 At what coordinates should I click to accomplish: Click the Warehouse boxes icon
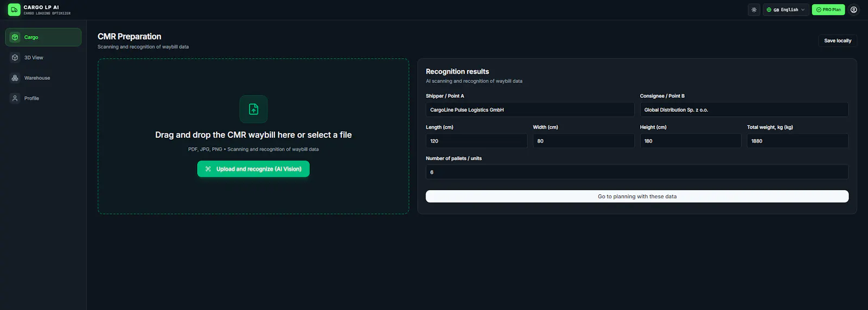coord(15,78)
